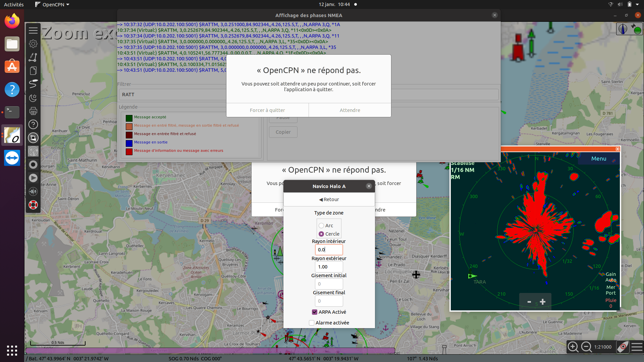Select the Arc zone type radio button
This screenshot has width=644, height=362.
click(x=322, y=225)
